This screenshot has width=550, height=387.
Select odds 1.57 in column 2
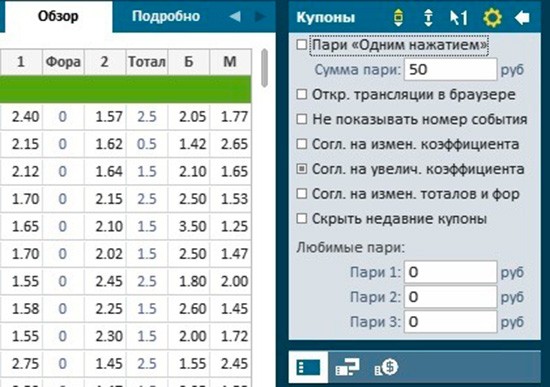(109, 116)
